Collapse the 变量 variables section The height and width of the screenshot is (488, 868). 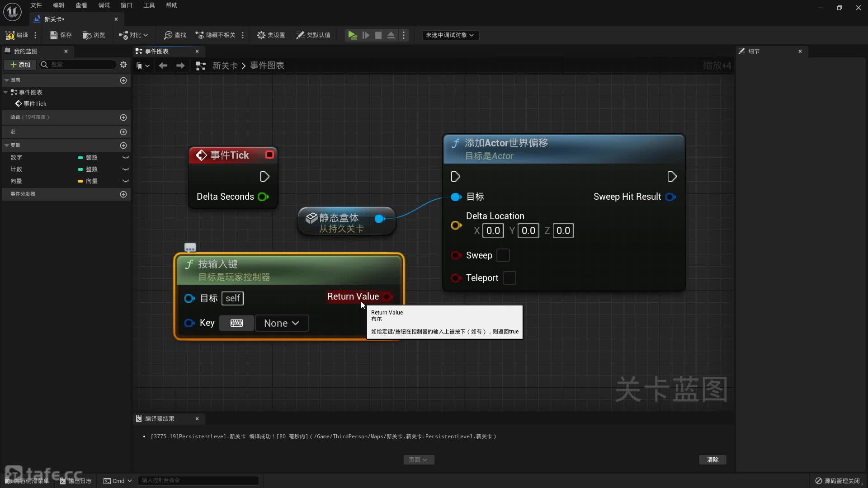(x=7, y=145)
